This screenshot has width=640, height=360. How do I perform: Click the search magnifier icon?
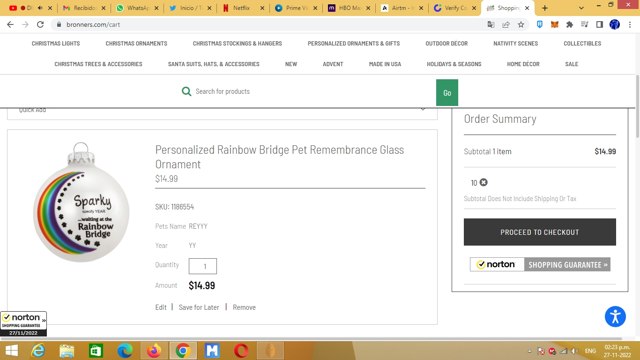186,91
